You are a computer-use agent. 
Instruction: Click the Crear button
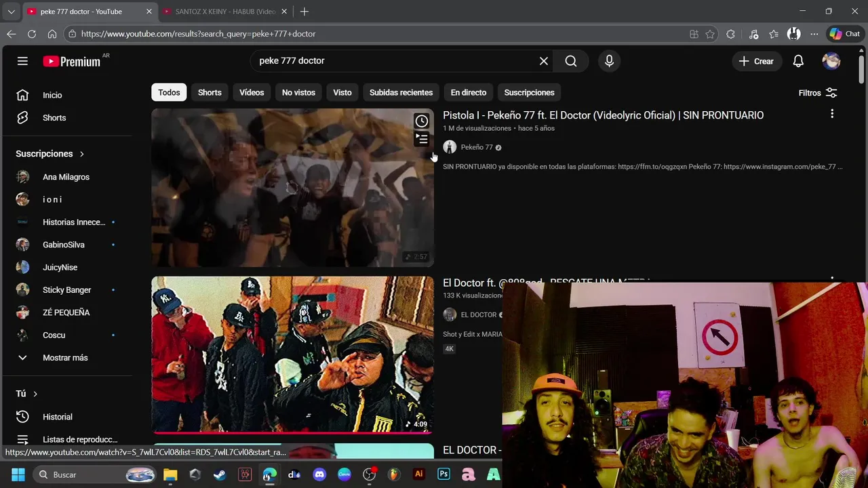[756, 61]
